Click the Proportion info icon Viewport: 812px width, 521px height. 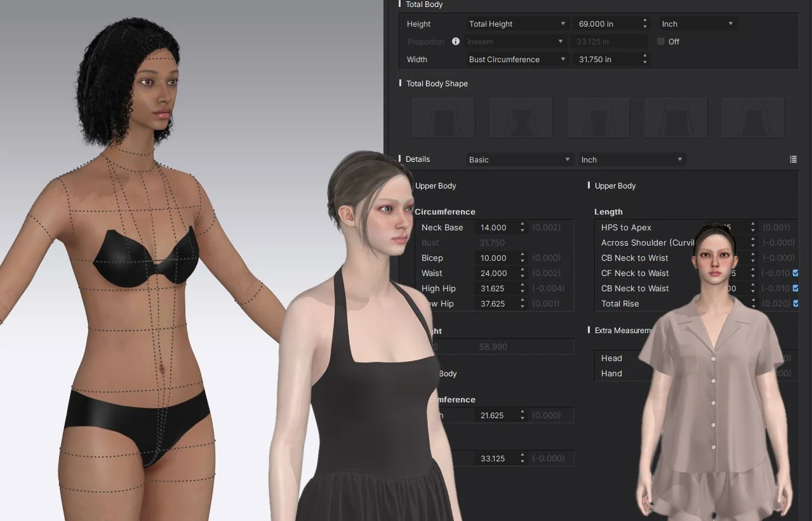(x=455, y=41)
